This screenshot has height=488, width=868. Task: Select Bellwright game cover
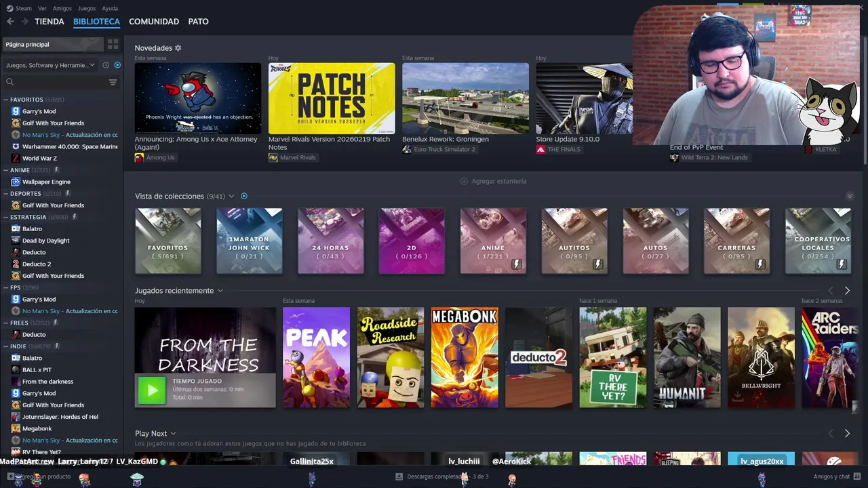(x=761, y=358)
